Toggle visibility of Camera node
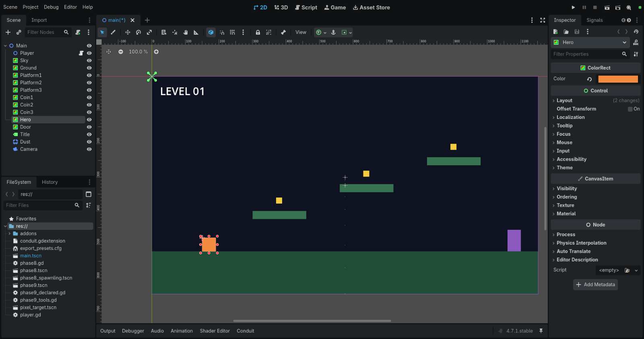The width and height of the screenshot is (644, 339). [89, 149]
